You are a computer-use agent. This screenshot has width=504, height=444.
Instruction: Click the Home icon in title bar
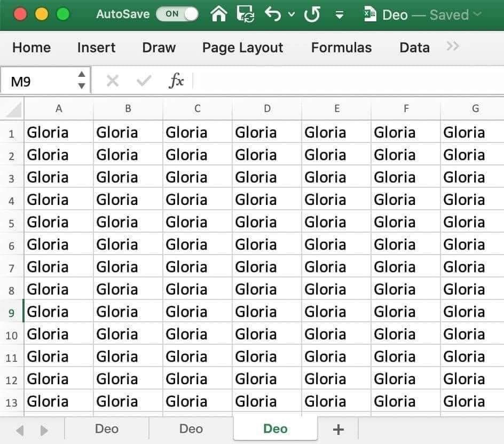pos(218,14)
